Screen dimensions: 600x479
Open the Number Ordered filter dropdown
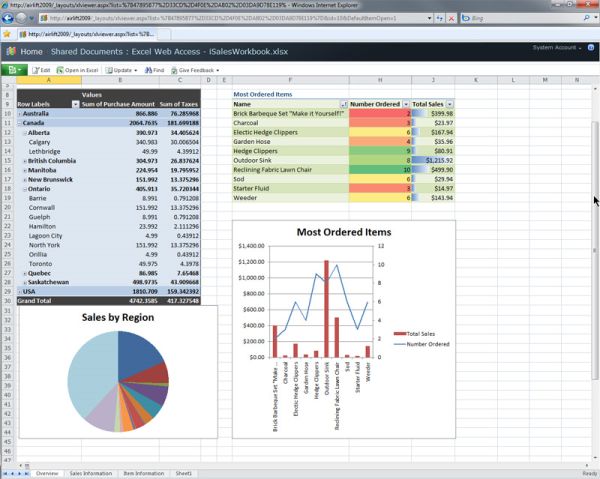[406, 104]
